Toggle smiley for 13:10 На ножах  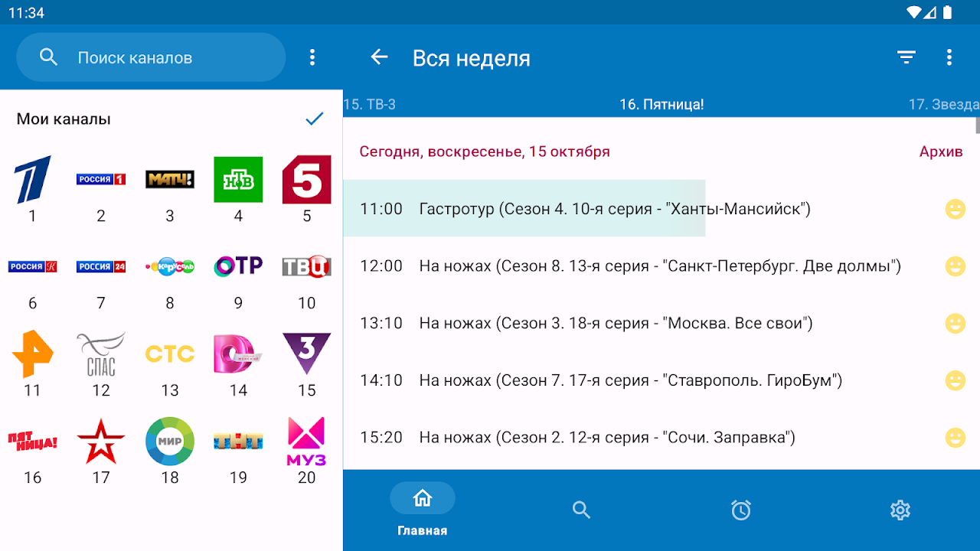click(955, 324)
